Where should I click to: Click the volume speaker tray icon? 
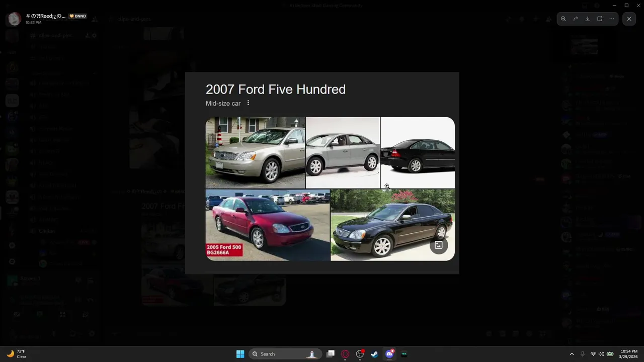coord(601,354)
